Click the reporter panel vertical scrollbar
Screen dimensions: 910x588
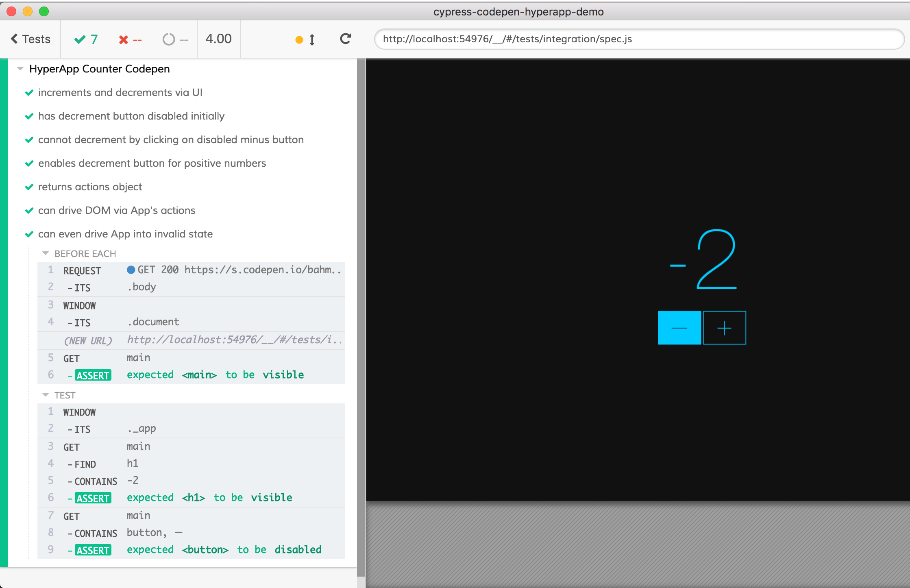361,317
